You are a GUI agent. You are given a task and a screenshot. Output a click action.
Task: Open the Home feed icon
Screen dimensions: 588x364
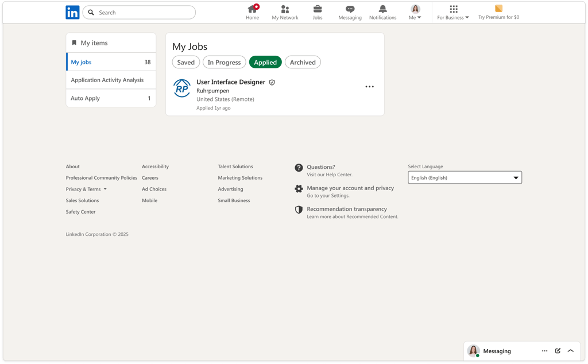tap(253, 9)
